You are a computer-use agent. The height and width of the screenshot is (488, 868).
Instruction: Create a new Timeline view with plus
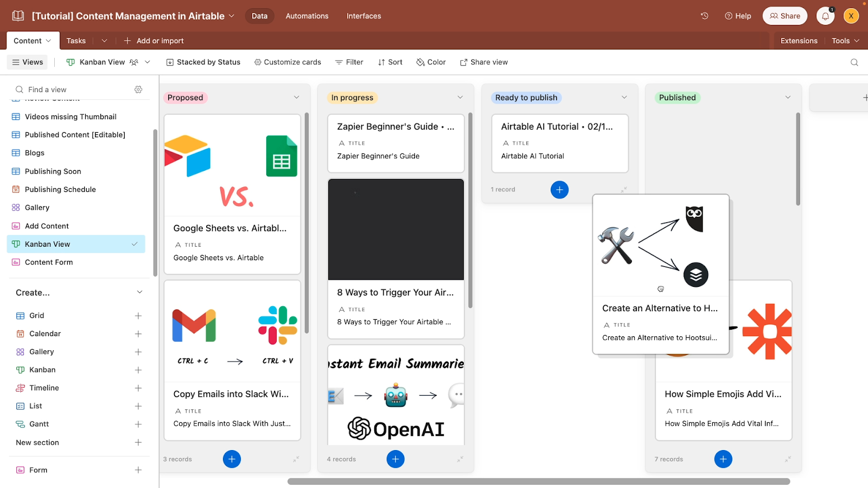coord(138,388)
